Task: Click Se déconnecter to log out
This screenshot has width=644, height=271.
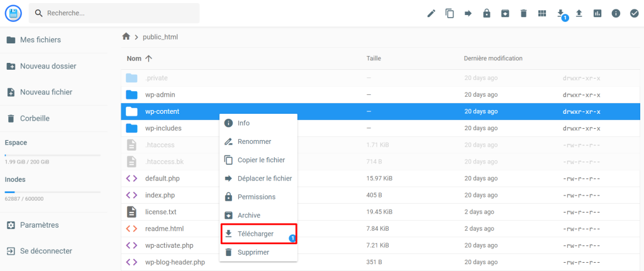Action: pos(46,251)
